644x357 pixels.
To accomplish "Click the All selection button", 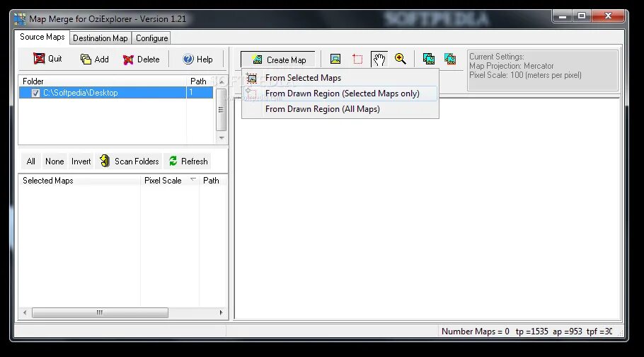I will click(31, 161).
